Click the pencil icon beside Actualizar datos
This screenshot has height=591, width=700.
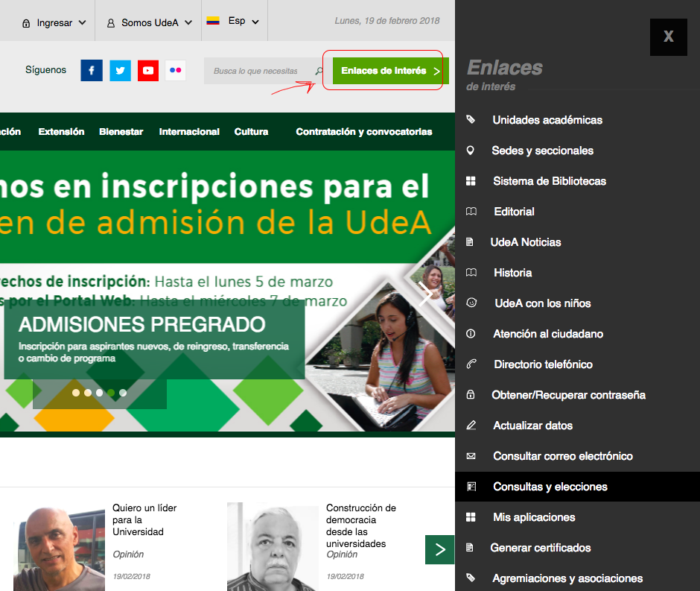(x=471, y=426)
